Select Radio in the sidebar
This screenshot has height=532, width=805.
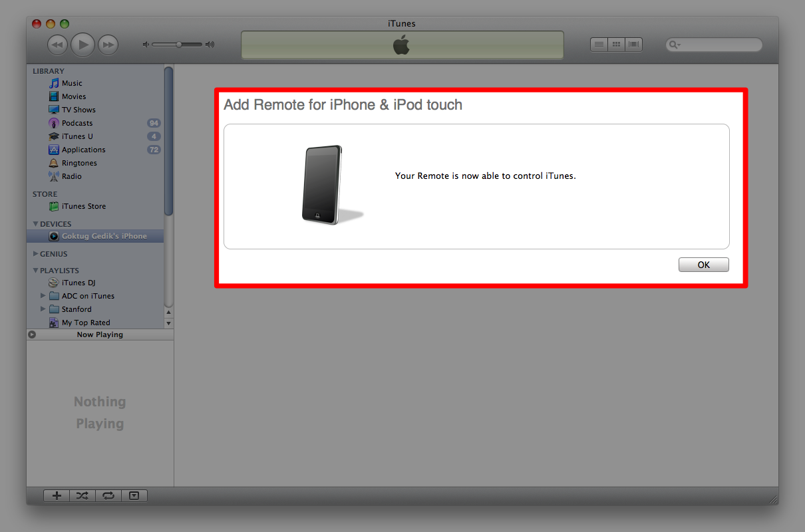point(71,176)
